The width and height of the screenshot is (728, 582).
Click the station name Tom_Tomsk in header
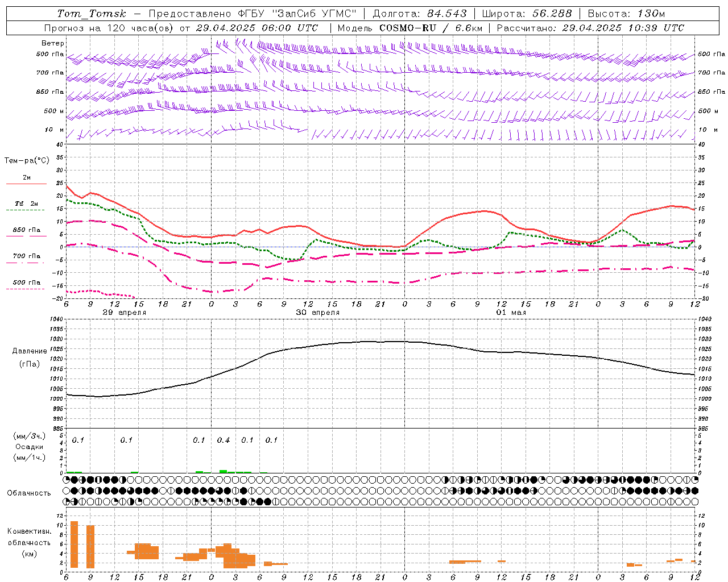92,14
